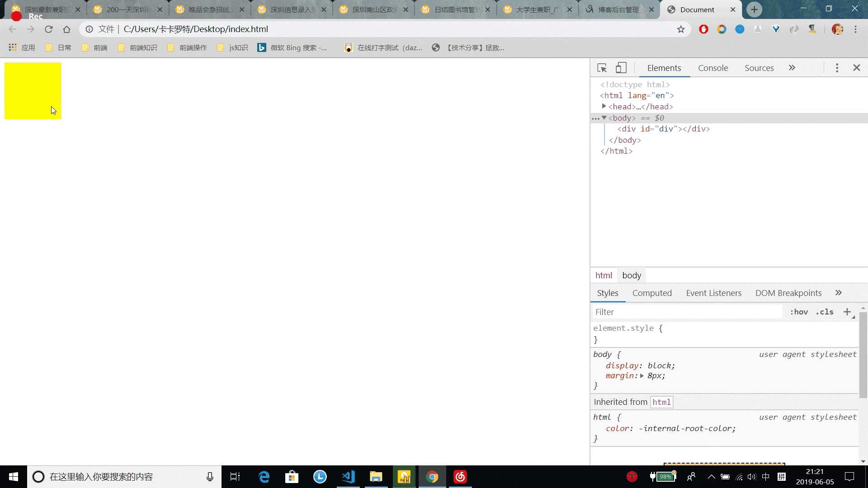Click the Sources panel icon

759,67
